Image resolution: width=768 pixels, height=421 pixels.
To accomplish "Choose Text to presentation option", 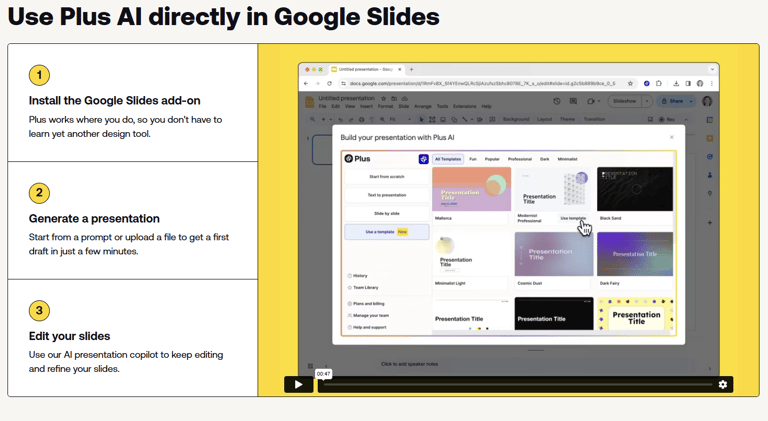I will click(x=387, y=195).
